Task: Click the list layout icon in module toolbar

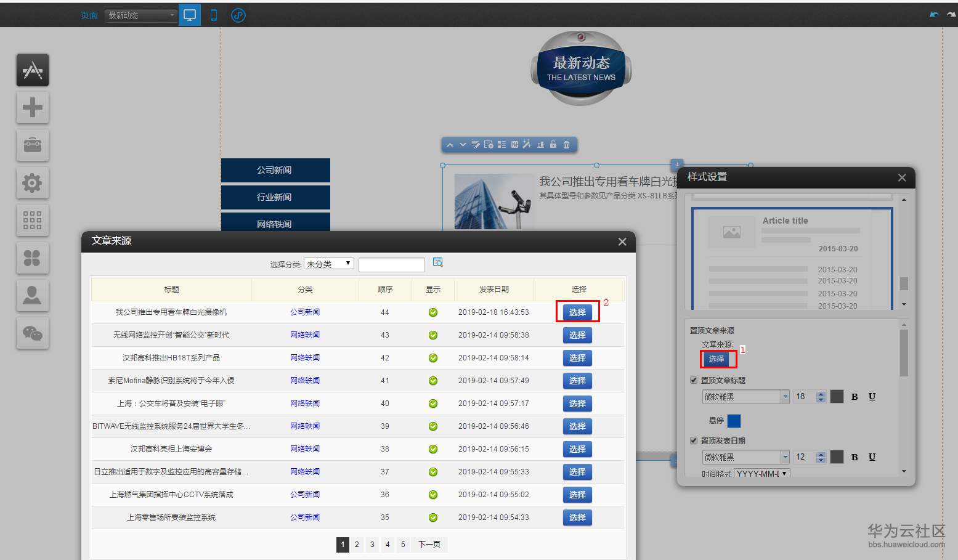Action: point(501,145)
